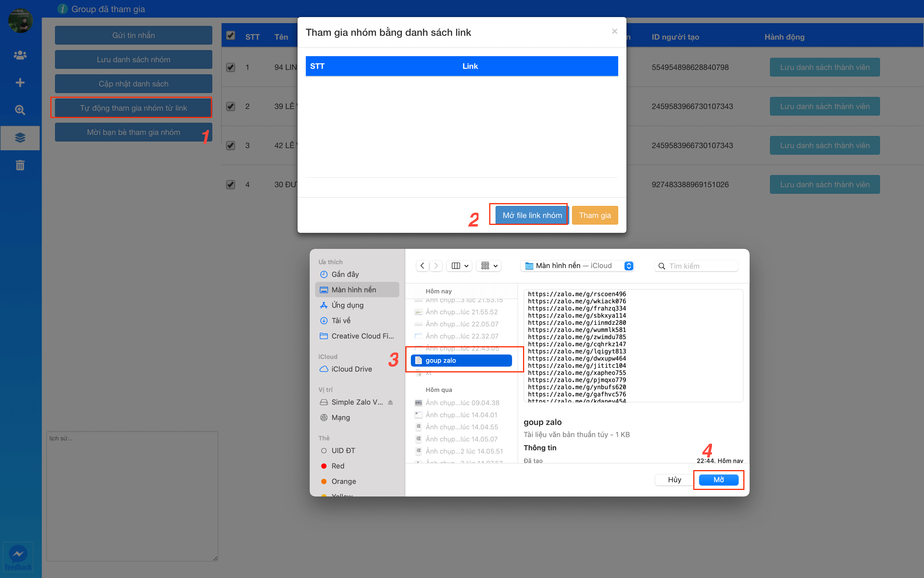The image size is (924, 578).
Task: Select file Ảnh chụp...lúc 22.05.07
Action: tap(461, 324)
